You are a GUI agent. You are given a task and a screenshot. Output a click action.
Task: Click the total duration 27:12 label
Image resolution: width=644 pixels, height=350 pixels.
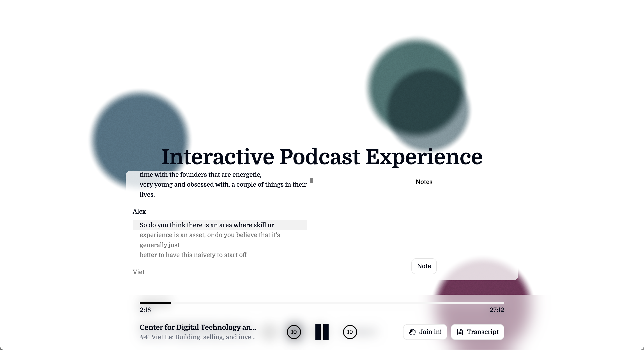[x=497, y=310]
